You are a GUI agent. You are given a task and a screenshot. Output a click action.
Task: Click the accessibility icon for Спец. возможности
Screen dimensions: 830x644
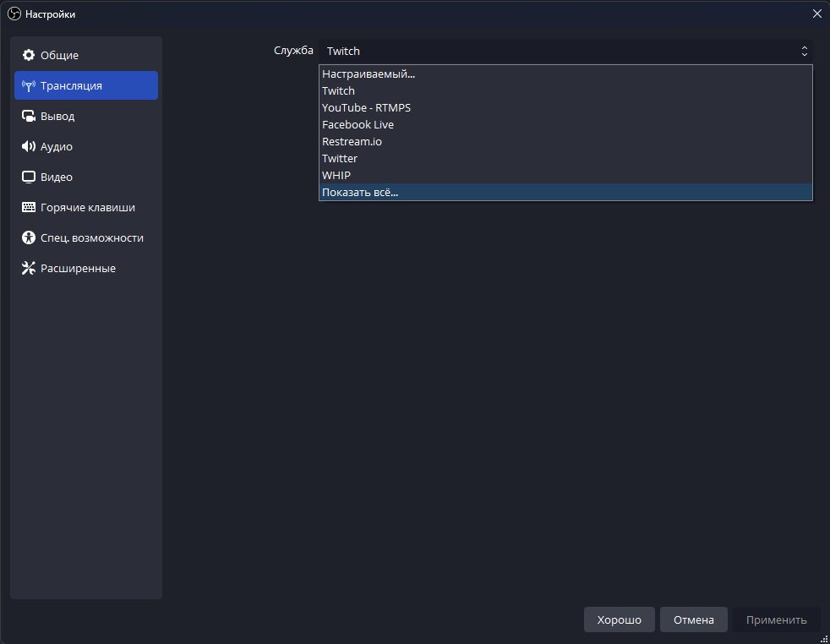coord(29,237)
